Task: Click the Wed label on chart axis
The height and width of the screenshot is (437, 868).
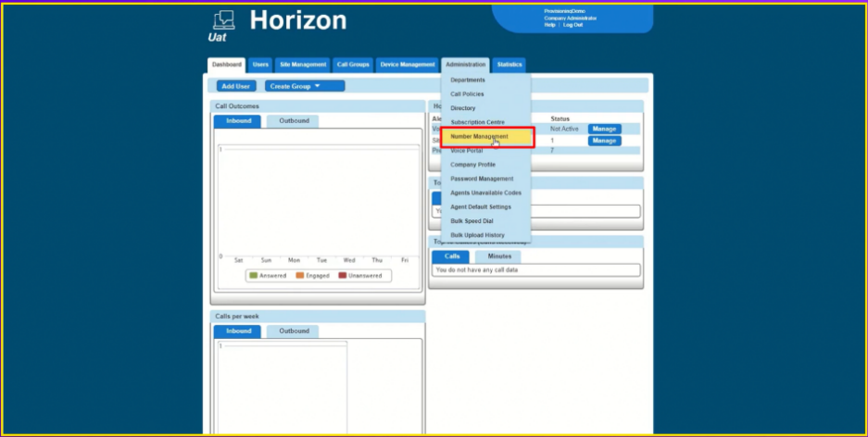Action: pos(349,260)
